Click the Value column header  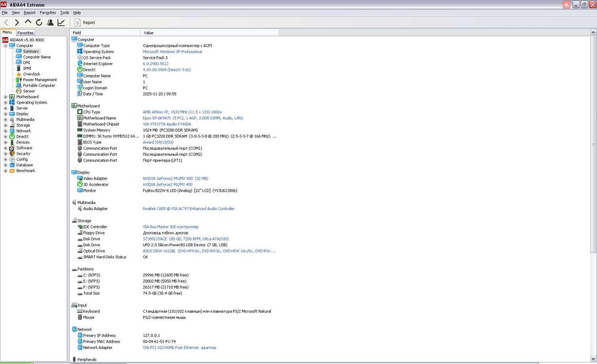pos(210,33)
